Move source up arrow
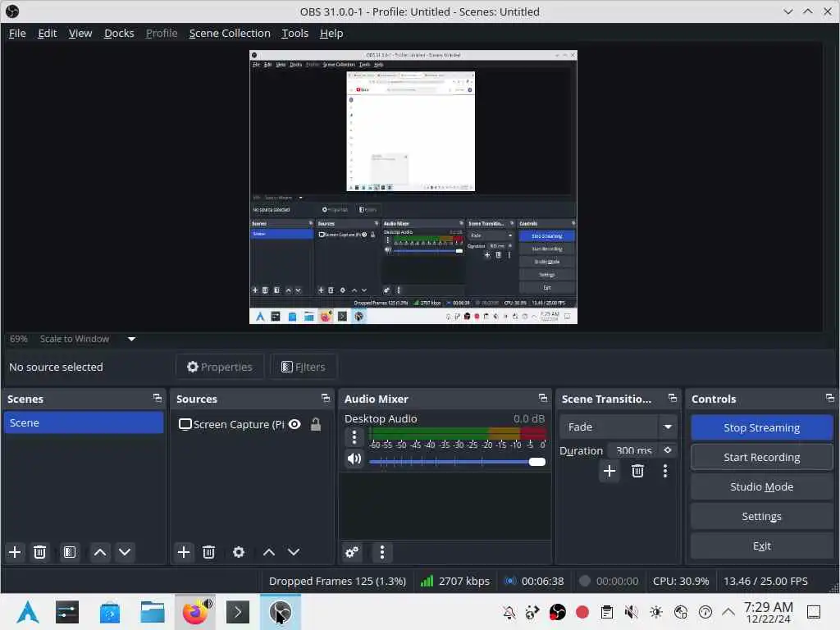The height and width of the screenshot is (630, 840). pos(269,552)
